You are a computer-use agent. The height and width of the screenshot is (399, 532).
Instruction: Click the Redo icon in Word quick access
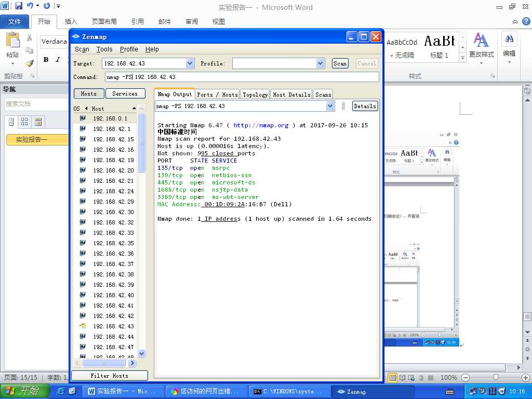point(47,6)
